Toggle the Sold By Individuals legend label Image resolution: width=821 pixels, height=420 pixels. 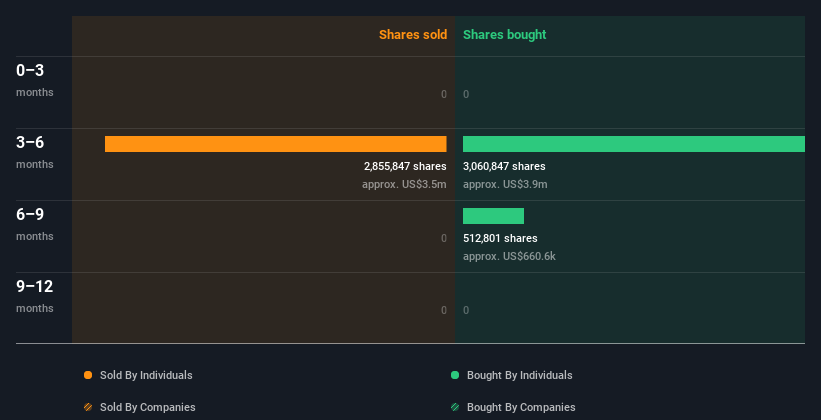146,375
